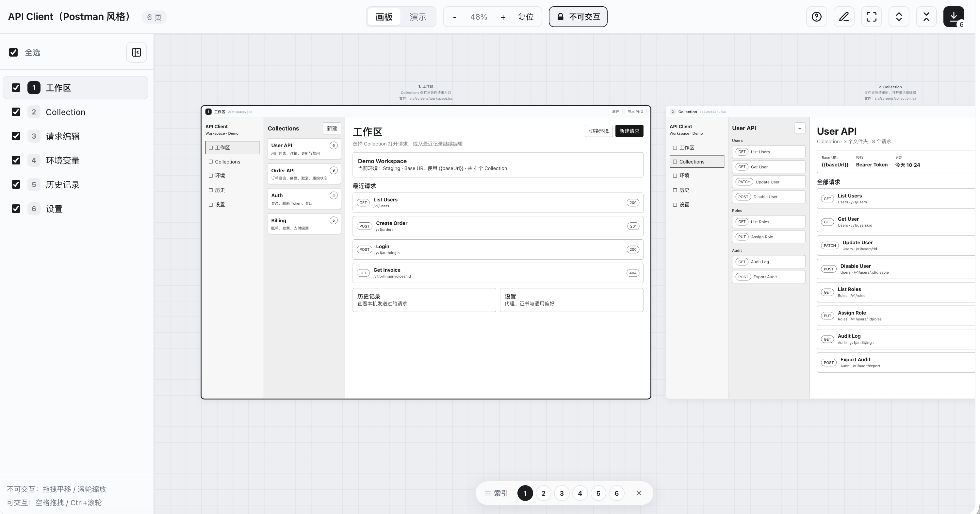Uncheck the 设置 page checkbox
The image size is (980, 514).
click(16, 209)
